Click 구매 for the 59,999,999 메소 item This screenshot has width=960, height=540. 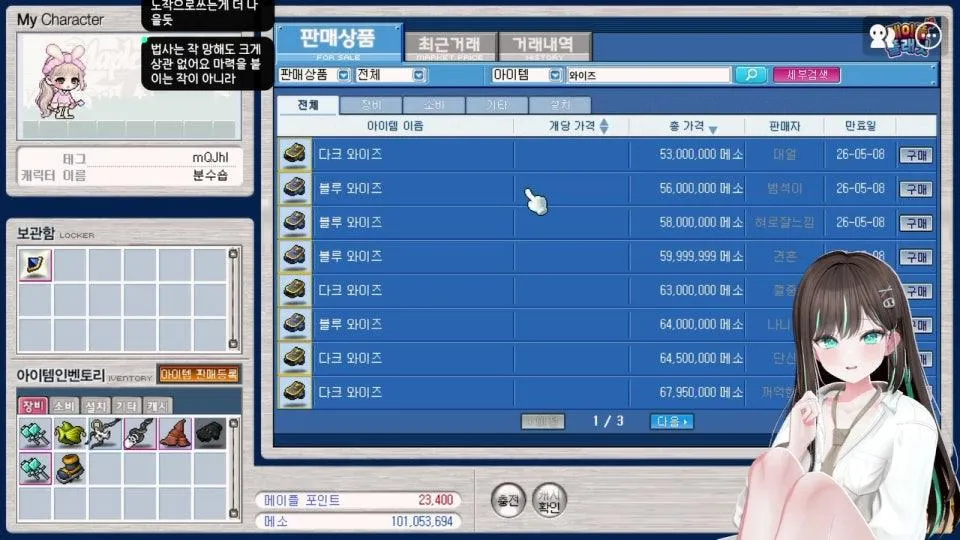(x=916, y=257)
